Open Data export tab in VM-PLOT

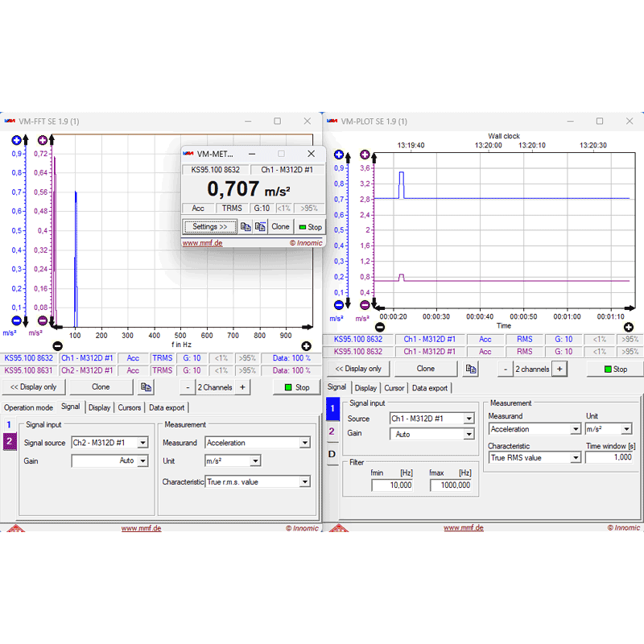click(x=429, y=388)
